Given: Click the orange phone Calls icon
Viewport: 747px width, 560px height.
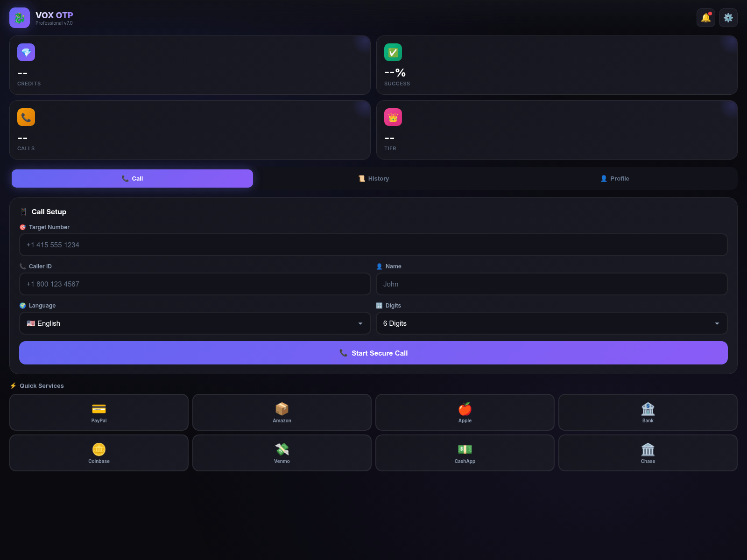Looking at the screenshot, I should click(x=26, y=117).
